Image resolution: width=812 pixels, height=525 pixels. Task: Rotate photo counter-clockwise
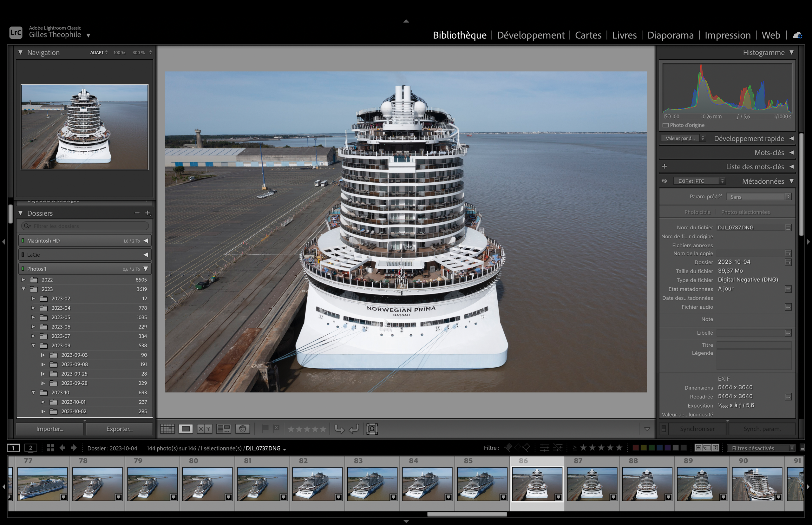coord(339,429)
